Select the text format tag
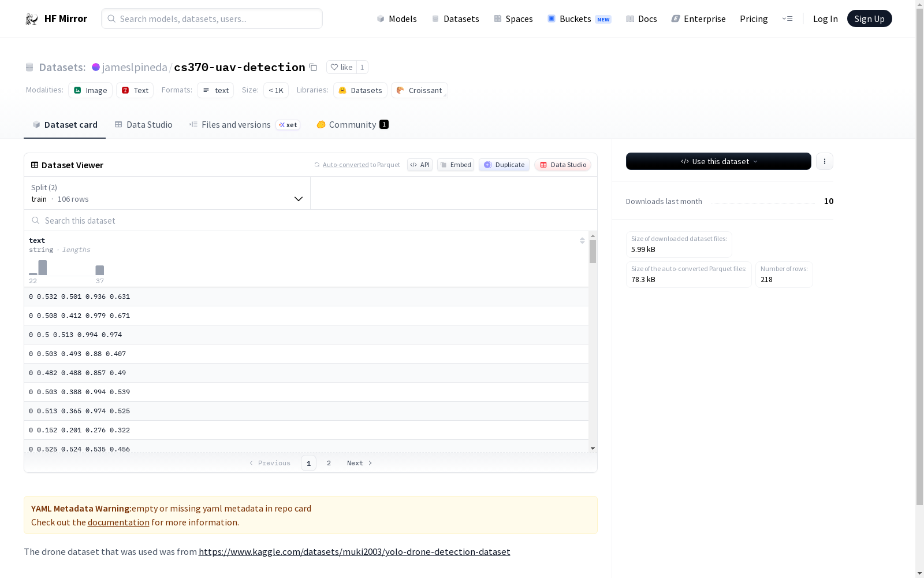The image size is (924, 578). [215, 90]
